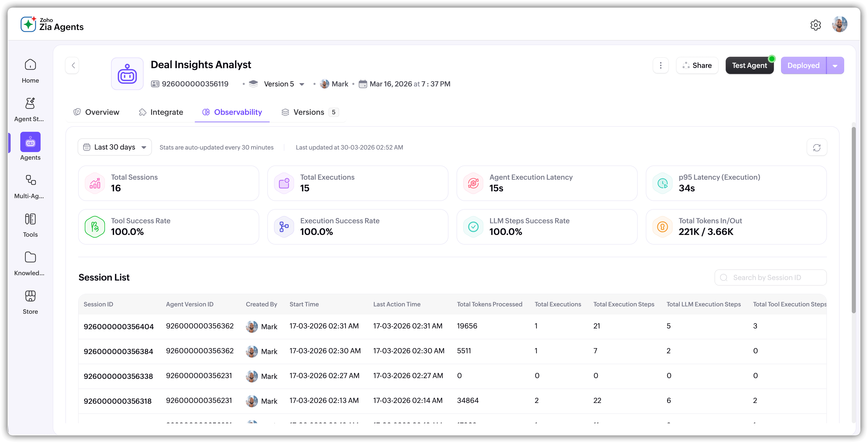Expand the Last 30 days dropdown

pyautogui.click(x=115, y=147)
